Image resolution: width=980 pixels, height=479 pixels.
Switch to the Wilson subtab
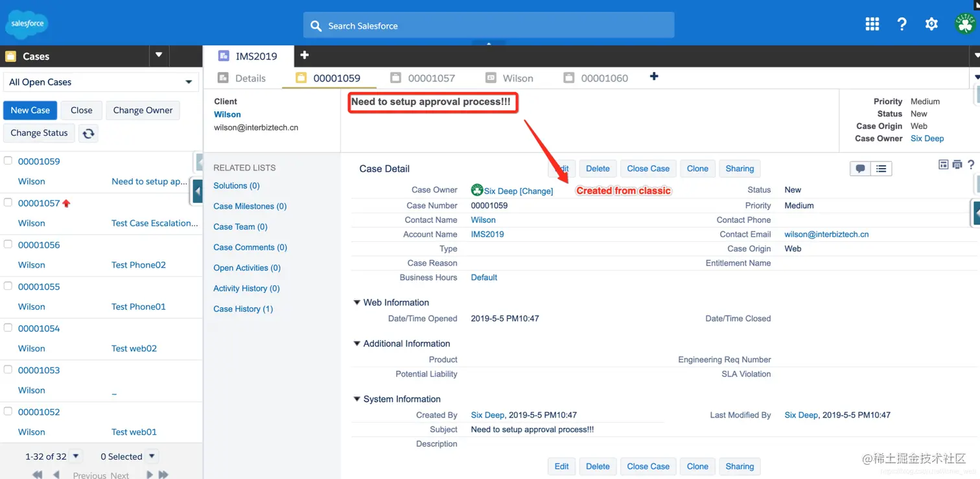[509, 78]
